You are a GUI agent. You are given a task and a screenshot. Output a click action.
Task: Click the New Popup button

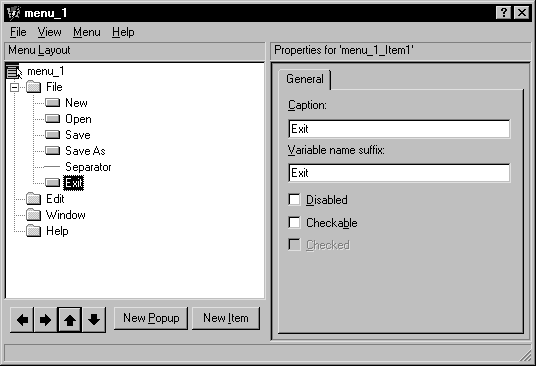151,318
